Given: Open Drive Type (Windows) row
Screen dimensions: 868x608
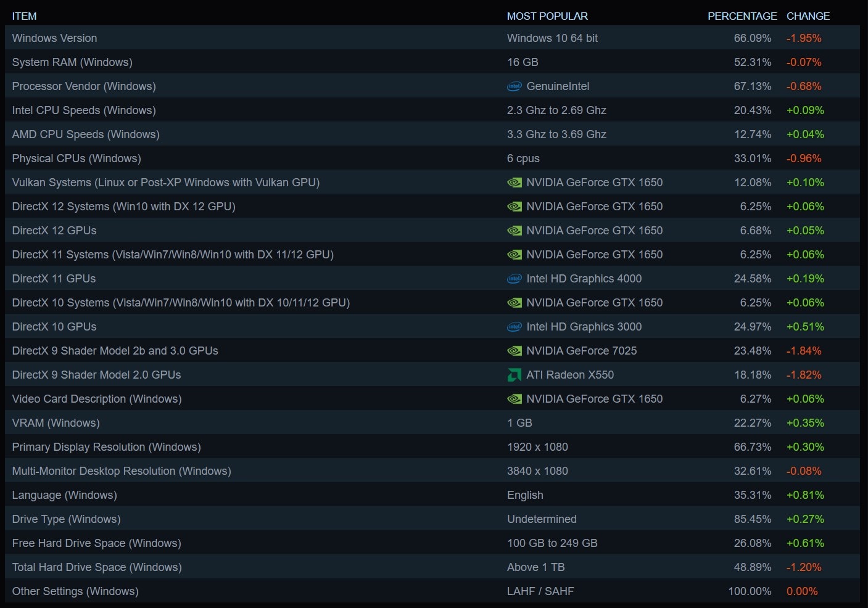Looking at the screenshot, I should pyautogui.click(x=432, y=519).
